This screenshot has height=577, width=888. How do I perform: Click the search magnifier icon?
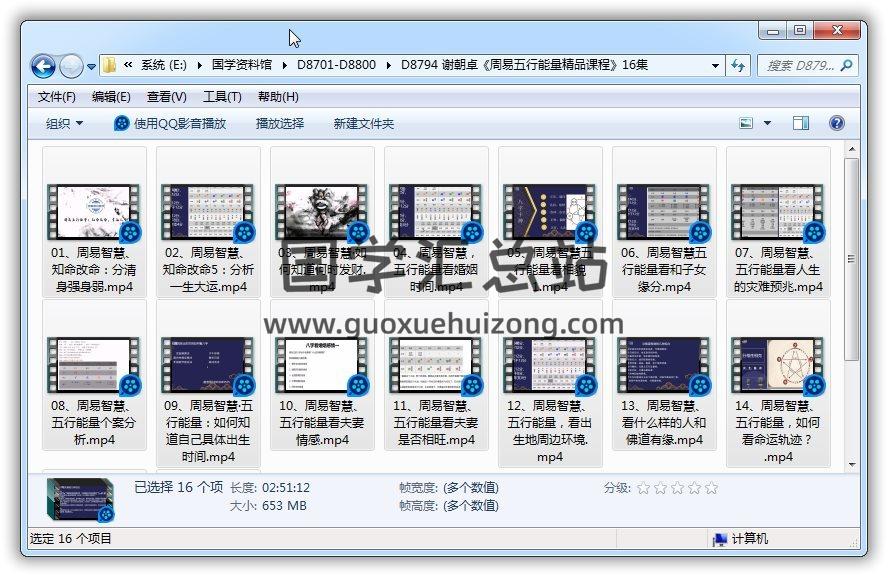(847, 66)
